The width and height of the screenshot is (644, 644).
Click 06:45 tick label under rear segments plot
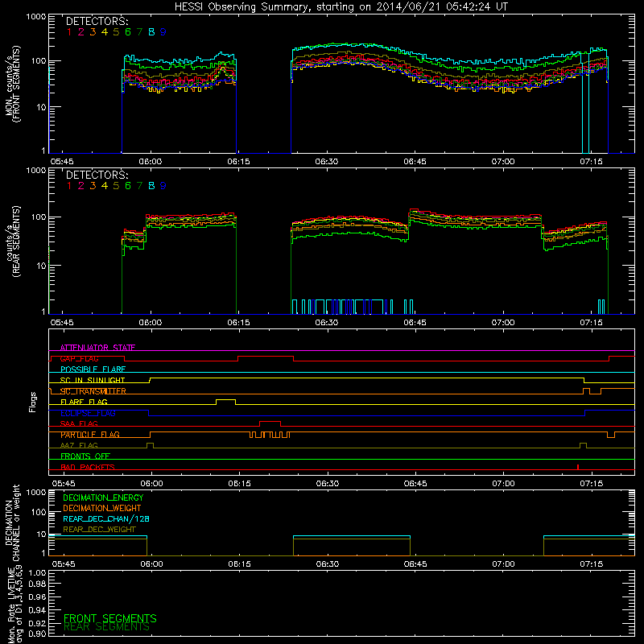point(415,323)
